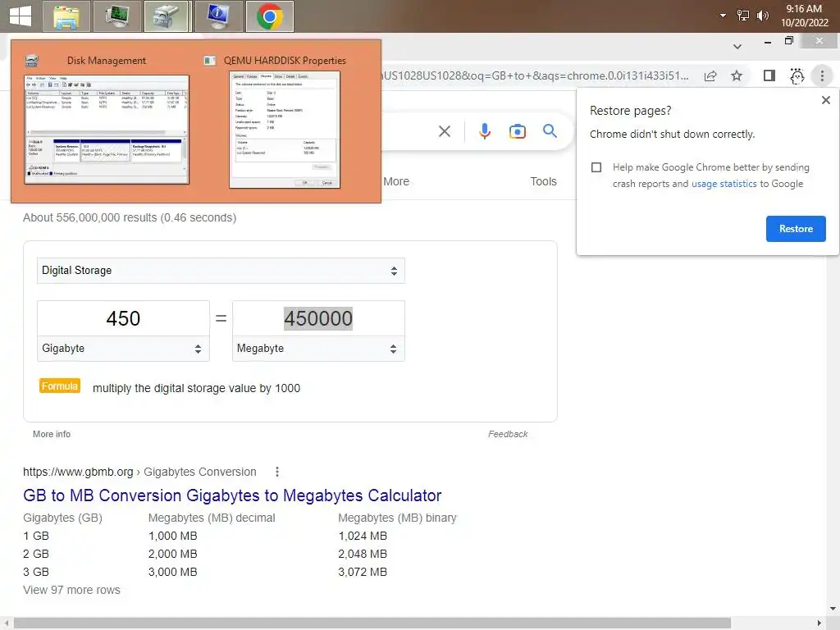Click View 97 more rows
Image resolution: width=840 pixels, height=630 pixels.
72,590
